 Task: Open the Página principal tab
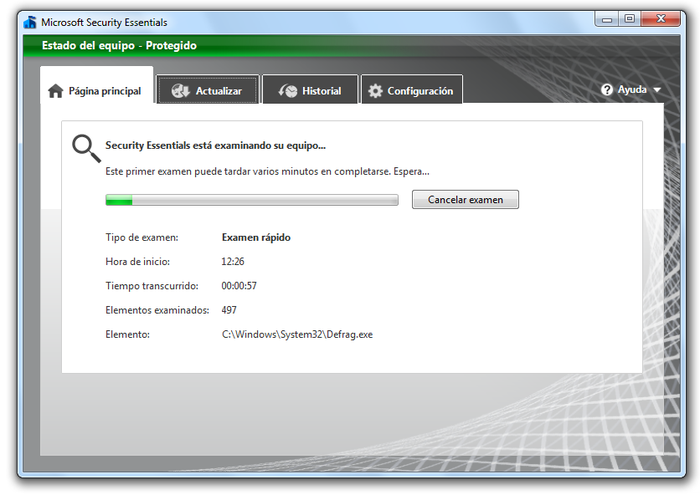coord(96,86)
